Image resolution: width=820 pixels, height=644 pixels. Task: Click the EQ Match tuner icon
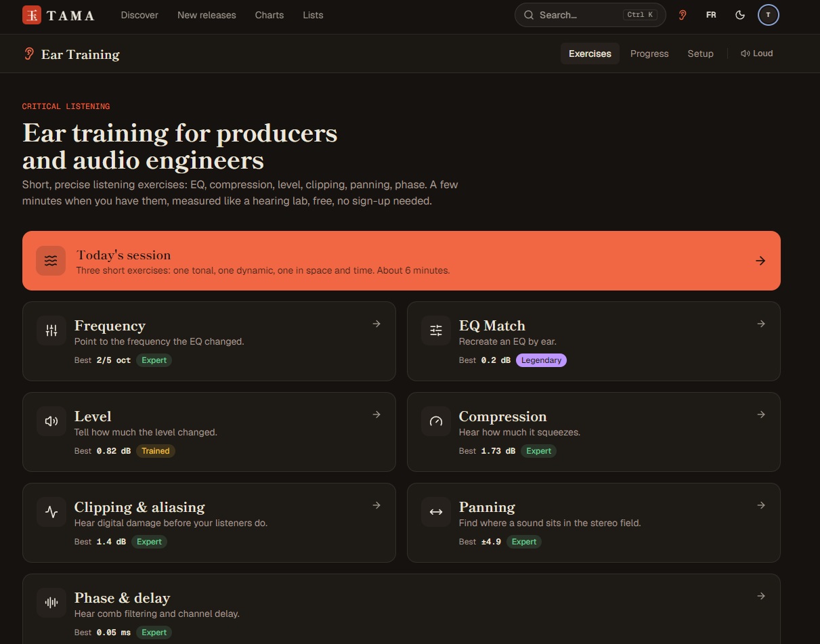436,330
